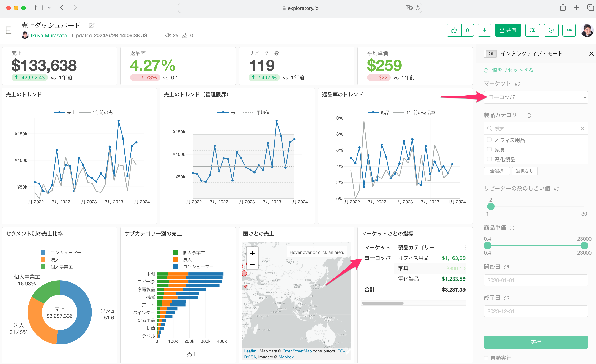The height and width of the screenshot is (364, 596).
Task: Reset the 終了日 refresh icon
Action: coord(507,298)
